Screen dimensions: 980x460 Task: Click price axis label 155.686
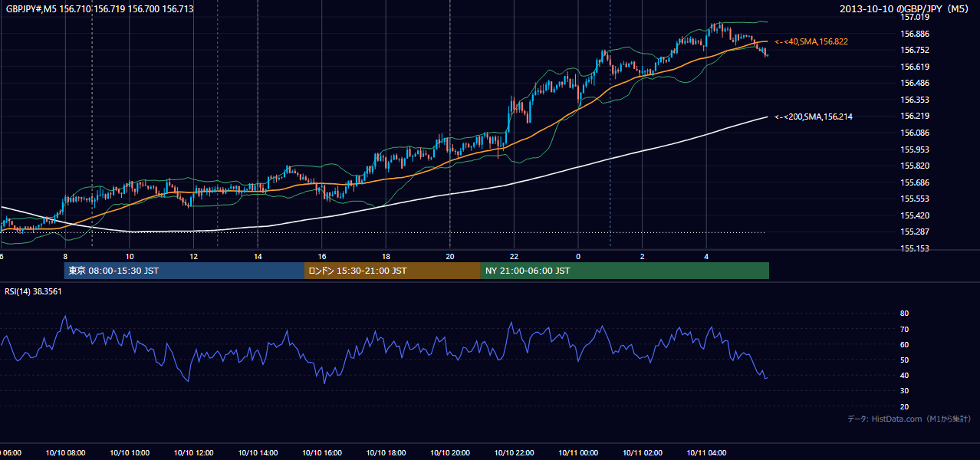[915, 182]
